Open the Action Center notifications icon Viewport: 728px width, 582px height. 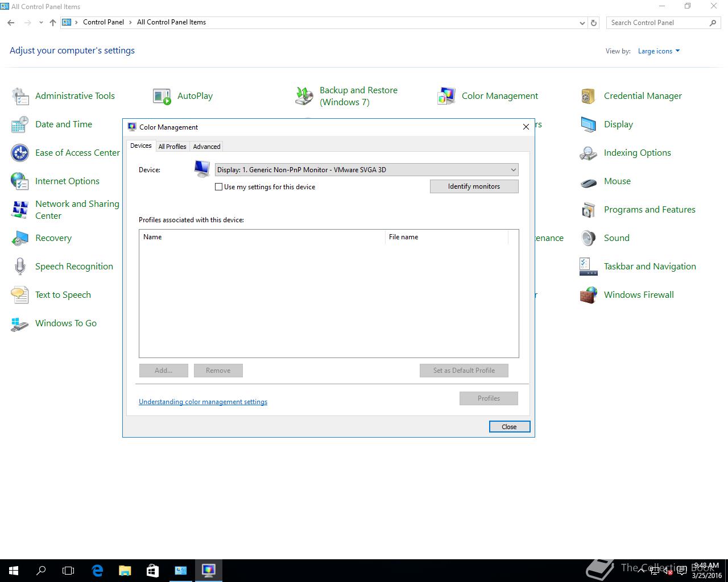pos(682,571)
